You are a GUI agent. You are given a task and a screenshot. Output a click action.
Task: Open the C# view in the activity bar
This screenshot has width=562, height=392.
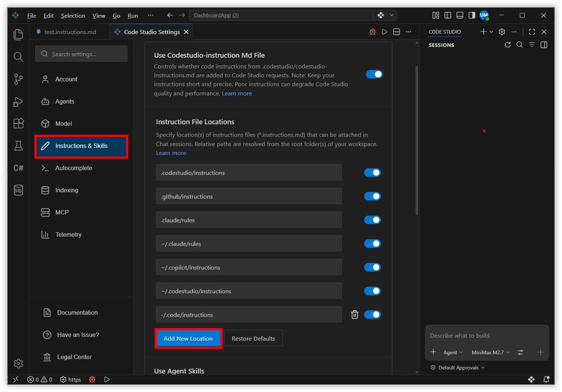18,168
